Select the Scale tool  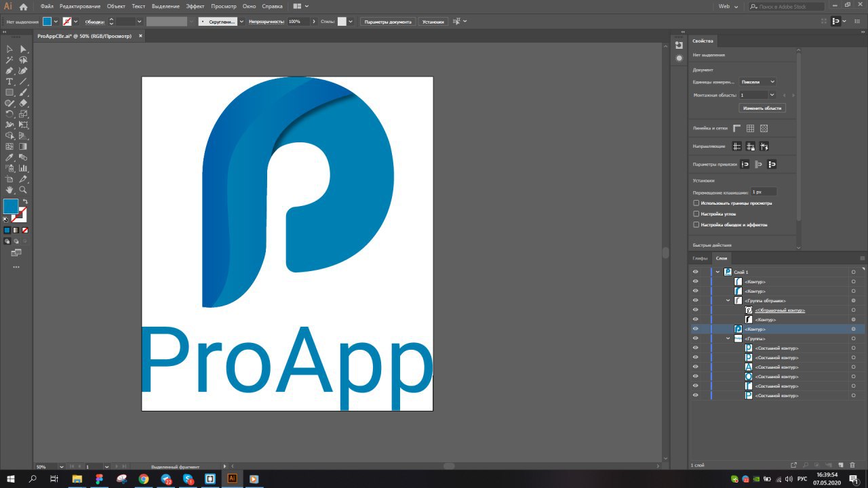23,114
